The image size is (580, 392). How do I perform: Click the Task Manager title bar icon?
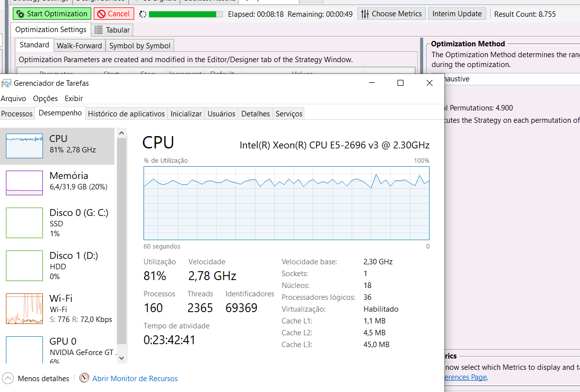tap(6, 83)
